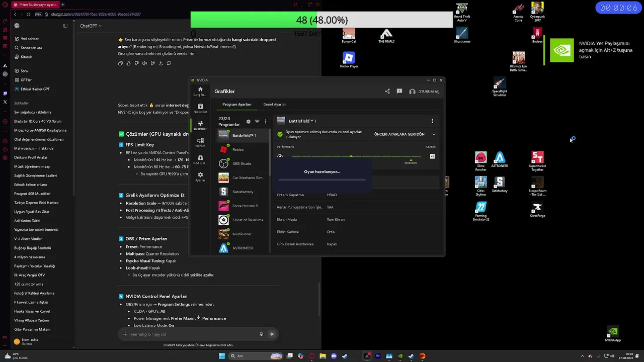Screen dimensions: 644x362
Task: Click THE FINALS desktop icon
Action: pos(386,35)
